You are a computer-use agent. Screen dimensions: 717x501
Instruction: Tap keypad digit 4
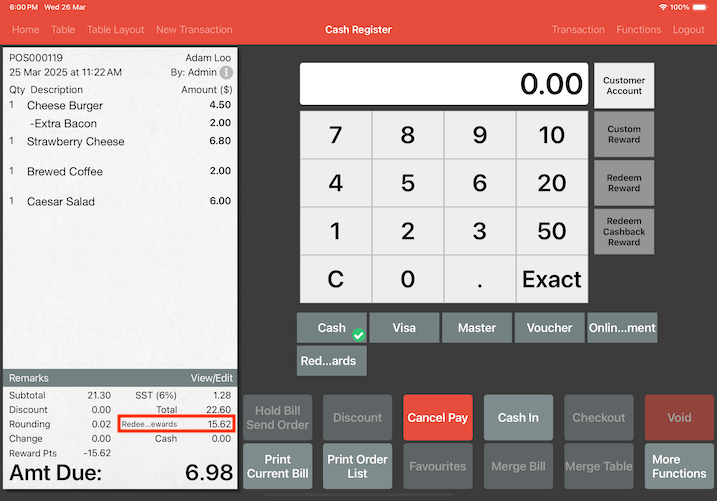coord(336,183)
